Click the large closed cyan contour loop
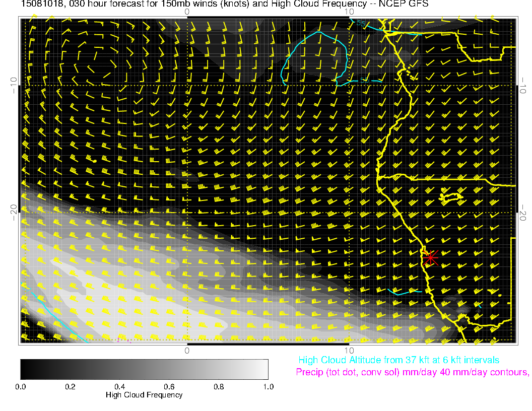 pos(314,57)
